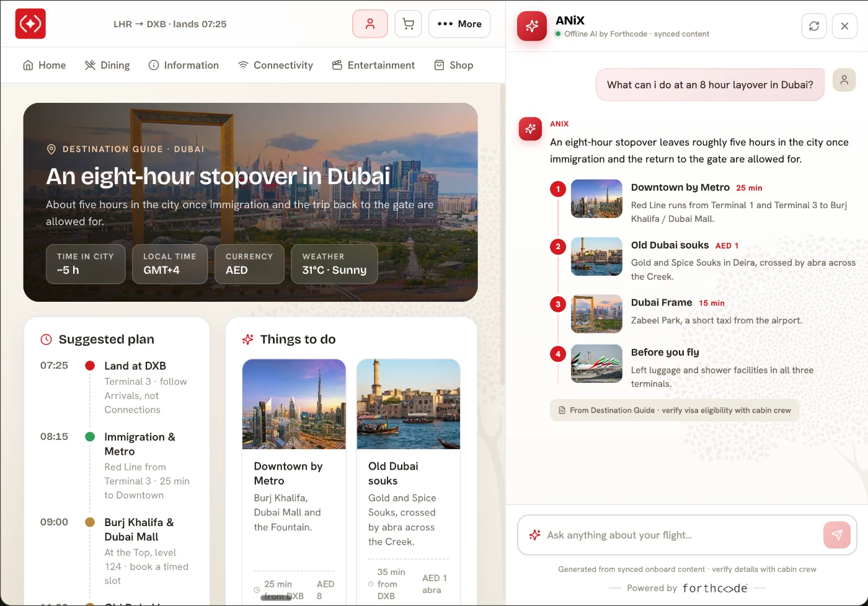The width and height of the screenshot is (868, 606).
Task: Click the ANiX sparkle logo in chat header
Action: click(x=532, y=26)
